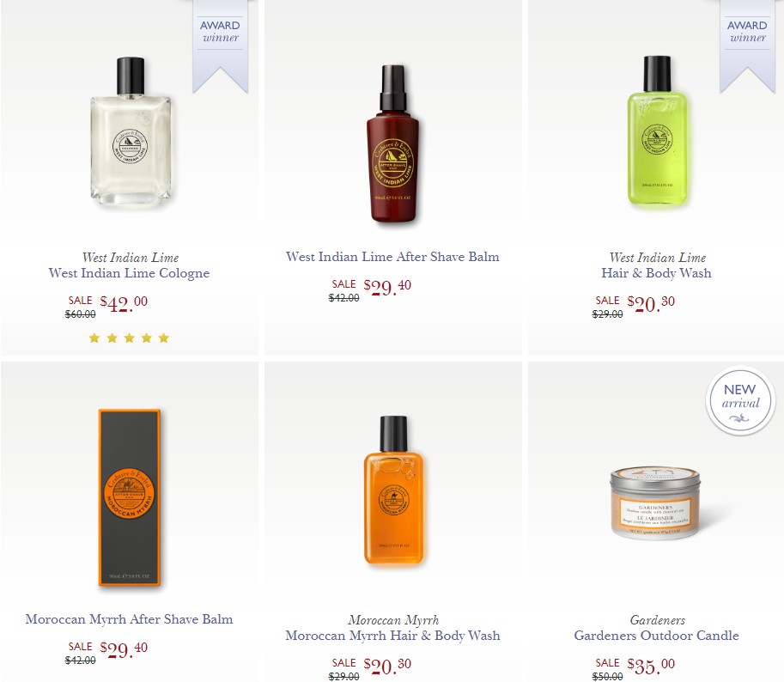Screen dimensions: 784x682
Task: Open the West Indian Lime After Shave Balm image
Action: [x=393, y=143]
